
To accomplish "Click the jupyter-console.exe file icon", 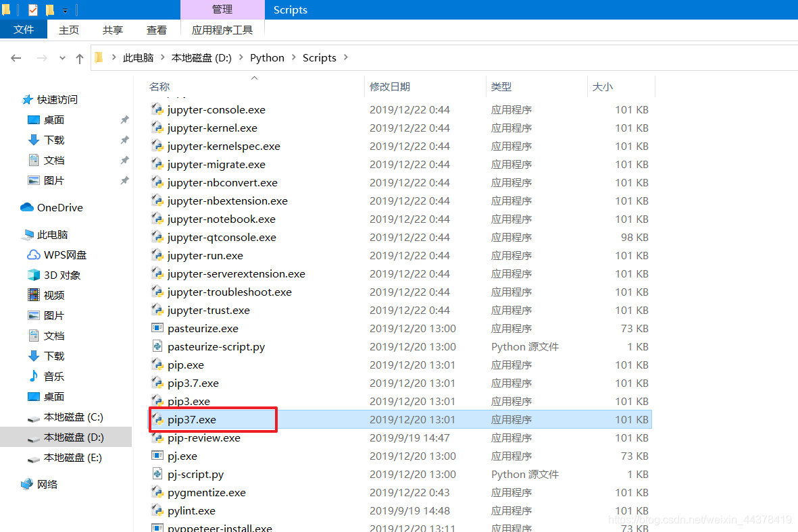I will (157, 109).
